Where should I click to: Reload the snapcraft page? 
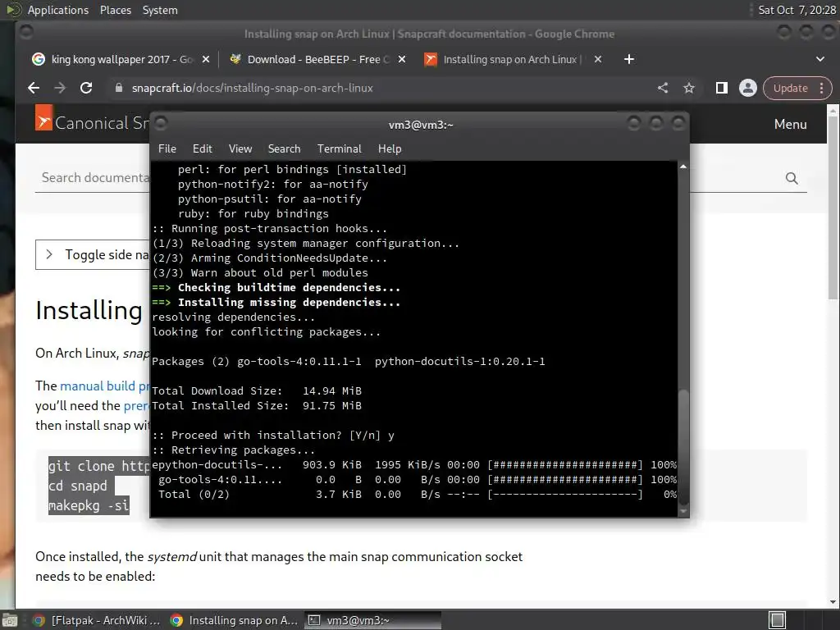[x=86, y=88]
